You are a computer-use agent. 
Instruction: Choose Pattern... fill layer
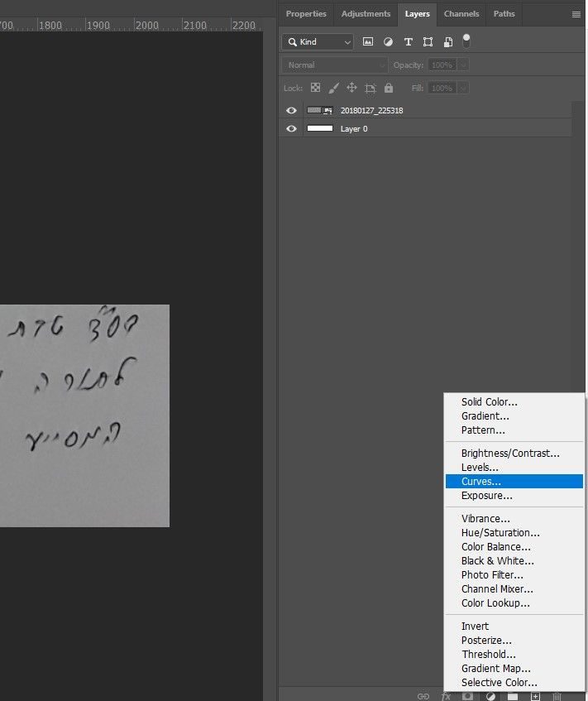(514, 430)
